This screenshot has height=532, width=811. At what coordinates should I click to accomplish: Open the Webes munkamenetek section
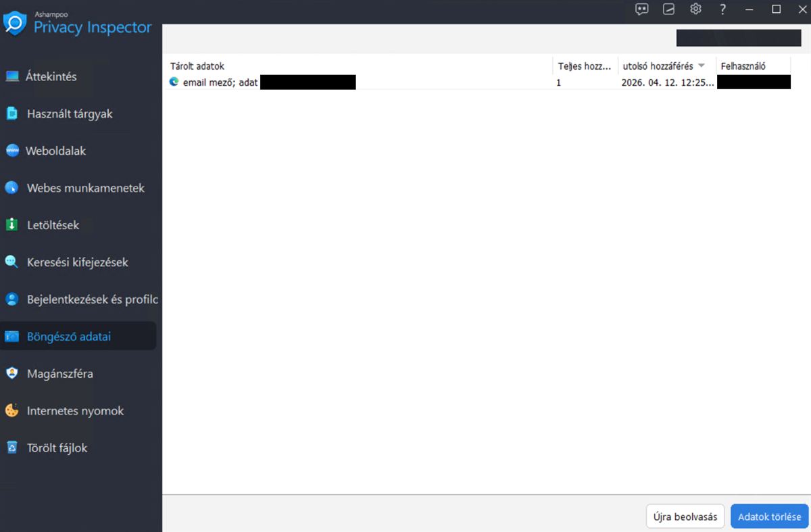pyautogui.click(x=85, y=188)
